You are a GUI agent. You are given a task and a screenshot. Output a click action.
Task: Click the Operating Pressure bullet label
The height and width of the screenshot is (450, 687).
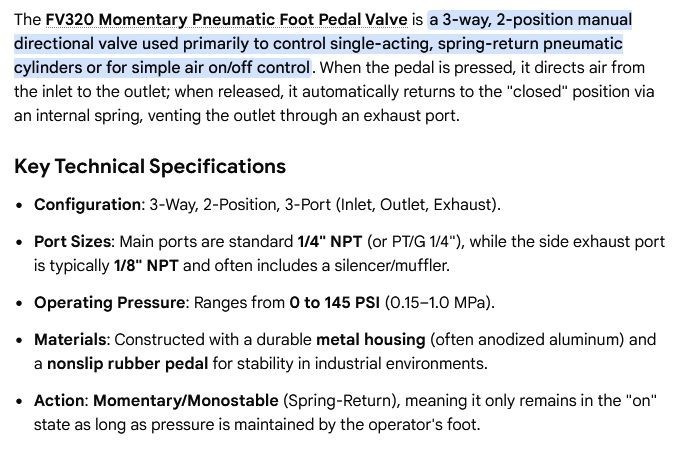coord(110,303)
